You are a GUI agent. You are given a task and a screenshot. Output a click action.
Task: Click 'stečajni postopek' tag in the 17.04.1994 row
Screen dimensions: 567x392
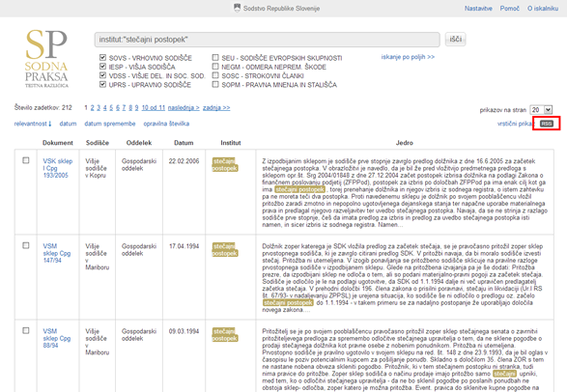coord(224,250)
